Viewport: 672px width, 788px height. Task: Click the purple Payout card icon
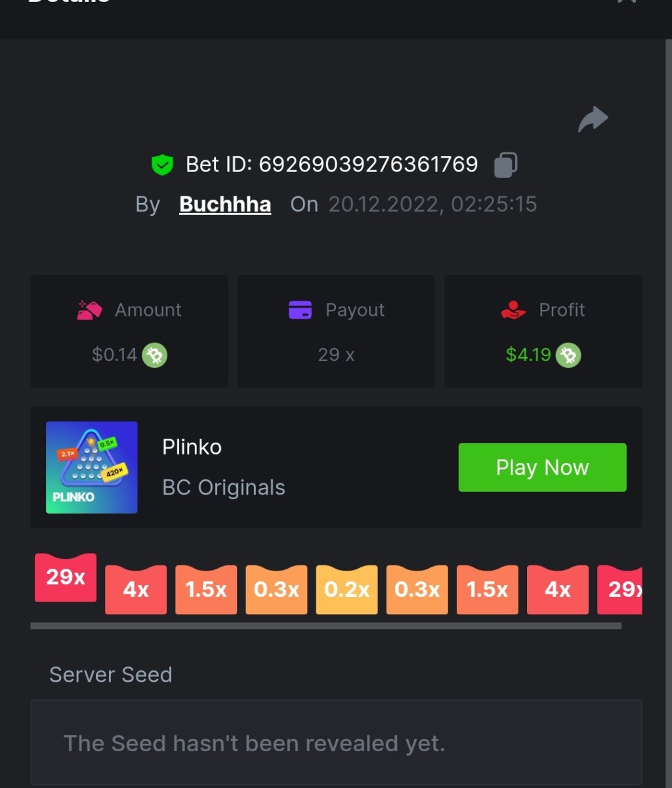click(x=301, y=310)
